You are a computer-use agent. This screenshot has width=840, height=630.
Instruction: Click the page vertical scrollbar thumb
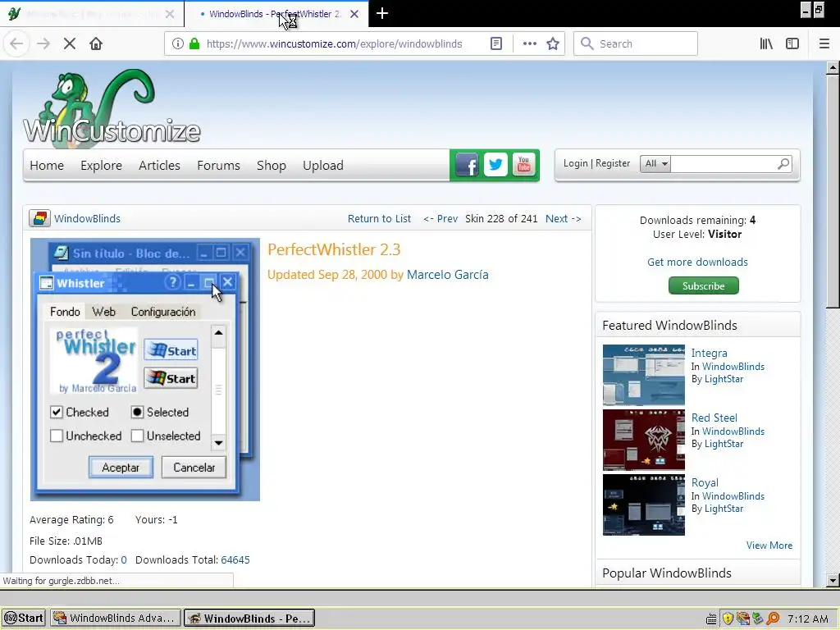tap(832, 191)
